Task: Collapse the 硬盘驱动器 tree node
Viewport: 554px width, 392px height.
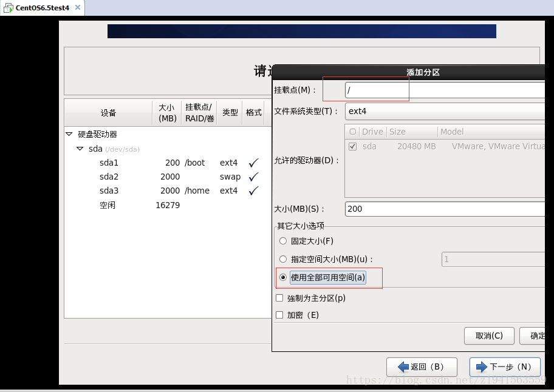Action: [69, 134]
